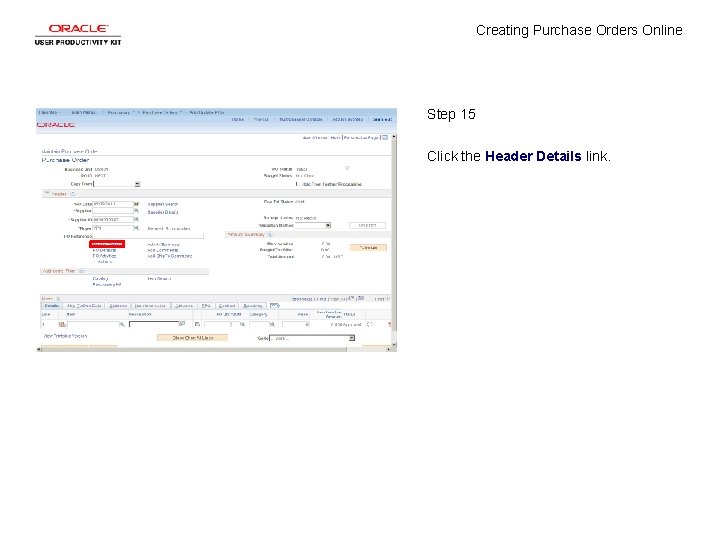Open the Go to More dropdown
The height and width of the screenshot is (540, 720).
coord(351,338)
